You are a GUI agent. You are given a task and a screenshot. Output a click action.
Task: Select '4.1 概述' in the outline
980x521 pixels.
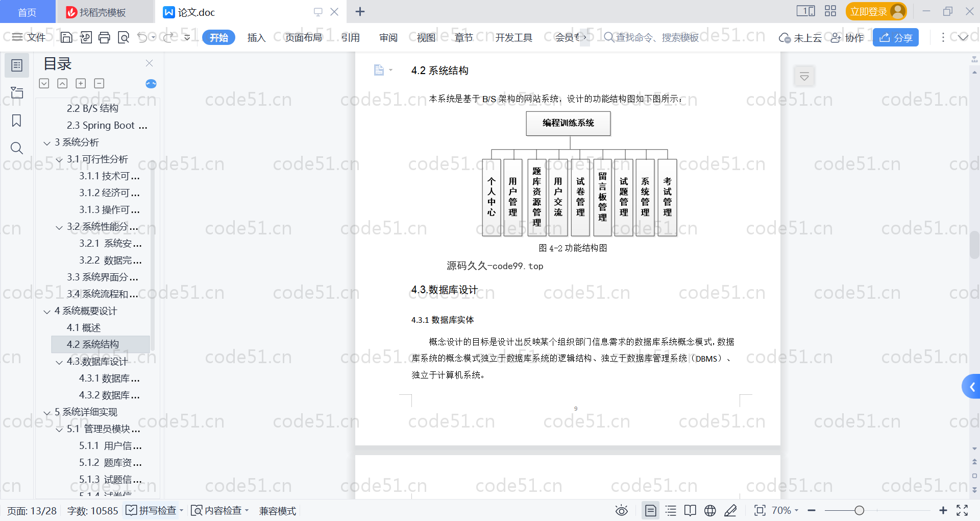click(84, 327)
